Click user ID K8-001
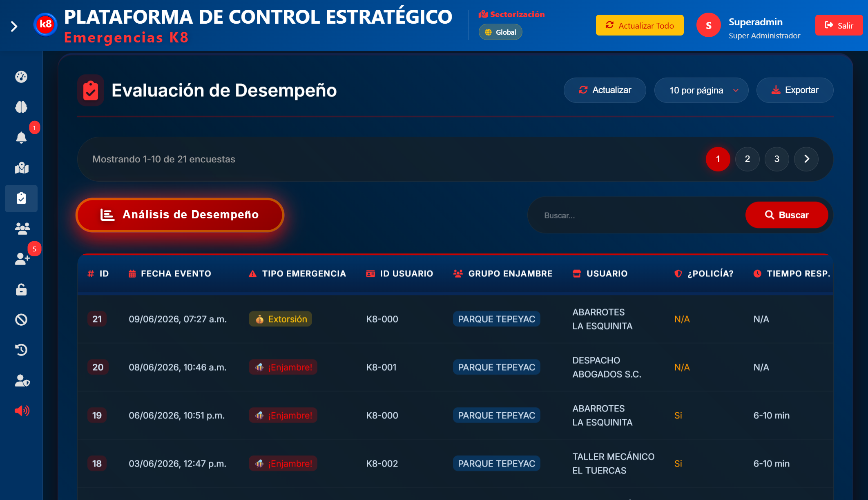 [381, 367]
